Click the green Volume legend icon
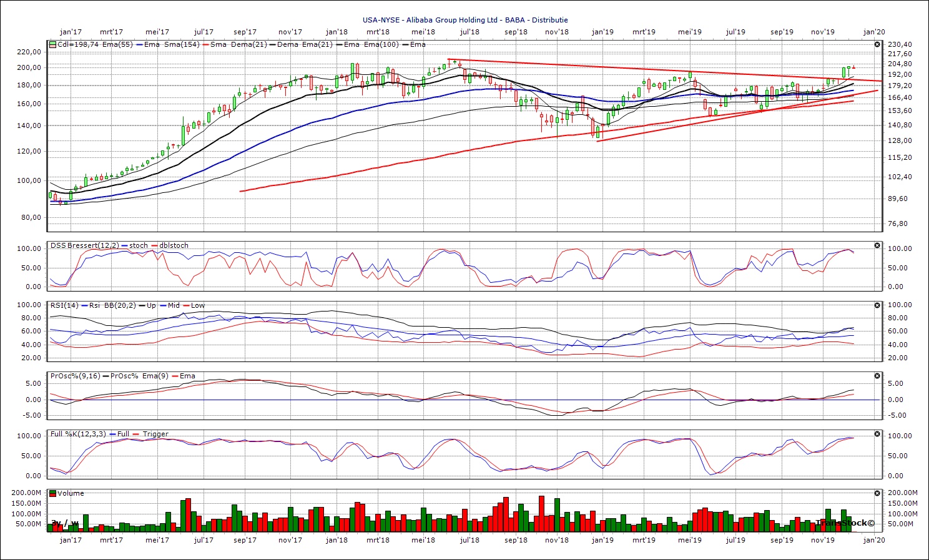 tap(53, 493)
